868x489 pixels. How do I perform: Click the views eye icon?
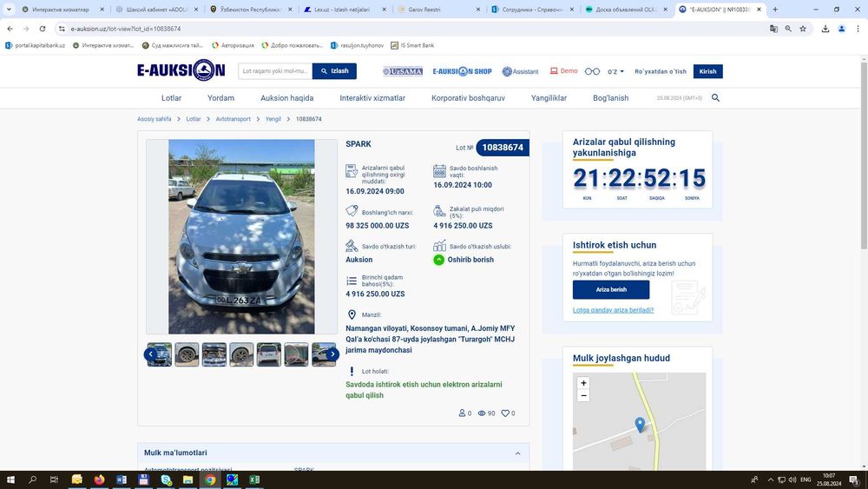[x=482, y=413]
